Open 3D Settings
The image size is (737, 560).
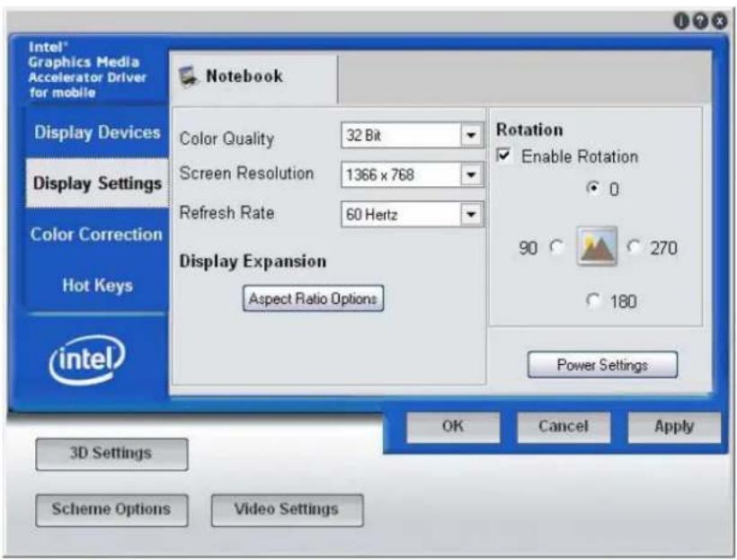(x=111, y=454)
